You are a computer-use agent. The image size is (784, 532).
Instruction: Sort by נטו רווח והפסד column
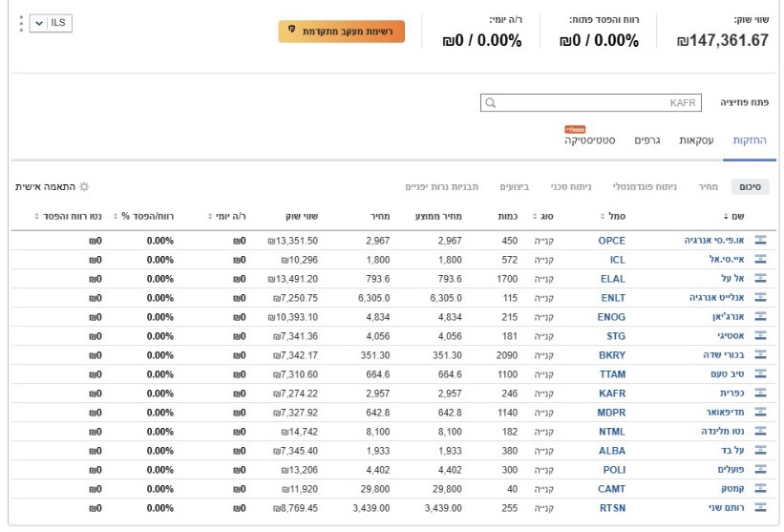pos(68,217)
